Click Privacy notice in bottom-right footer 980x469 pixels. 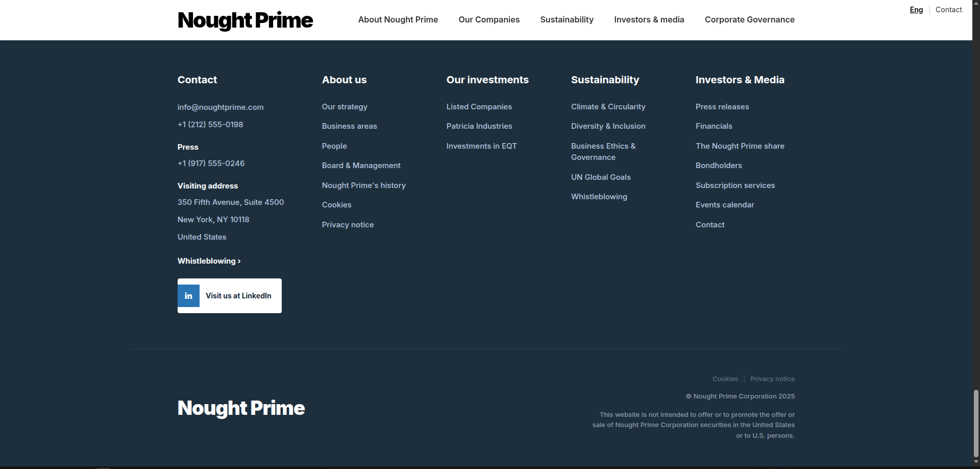tap(772, 379)
